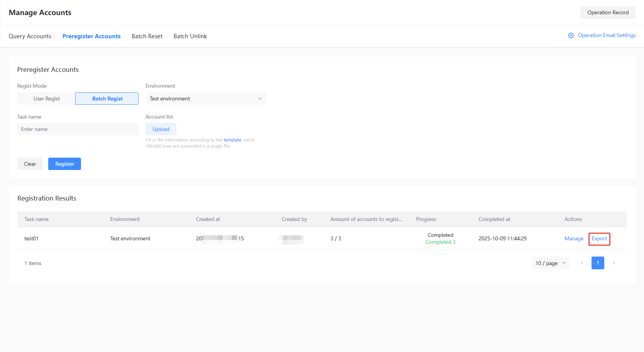Image resolution: width=644 pixels, height=352 pixels.
Task: Expand the 10 / page size selector
Action: tap(550, 263)
